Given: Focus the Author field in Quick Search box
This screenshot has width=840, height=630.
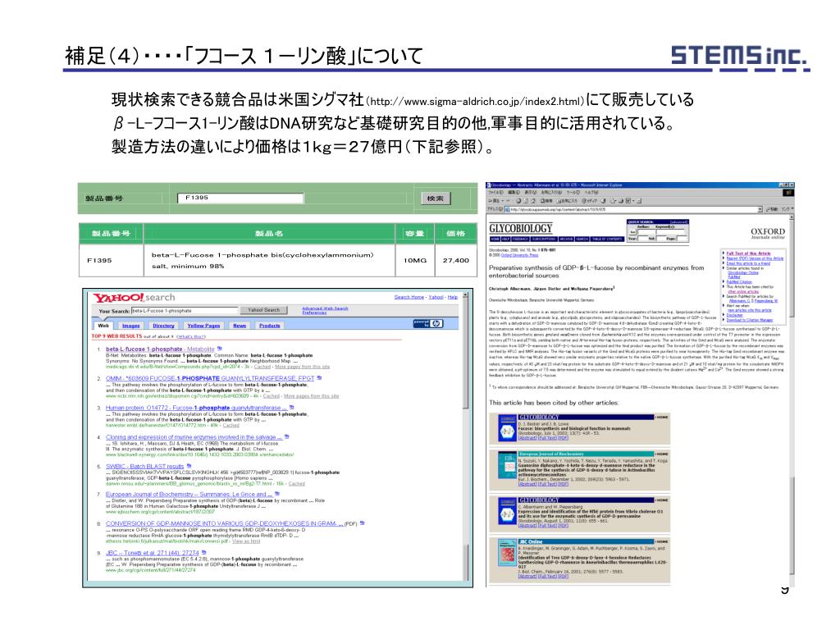Looking at the screenshot, I should tap(646, 232).
